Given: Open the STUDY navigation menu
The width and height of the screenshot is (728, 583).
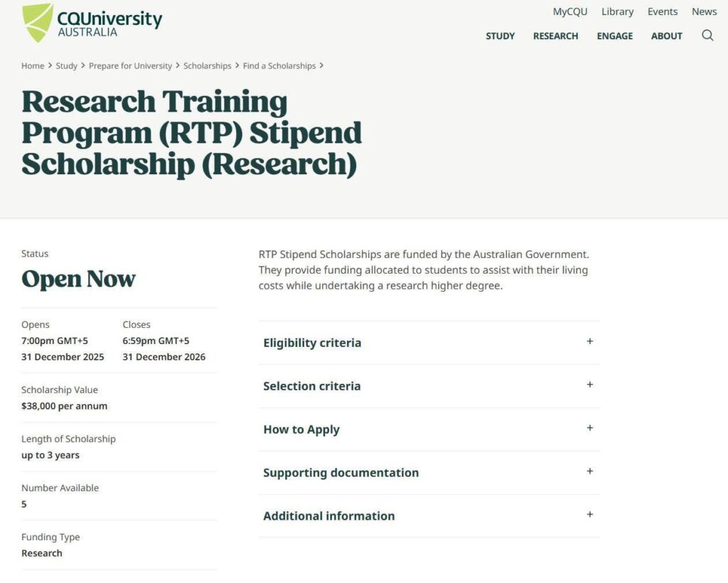Looking at the screenshot, I should [x=500, y=36].
